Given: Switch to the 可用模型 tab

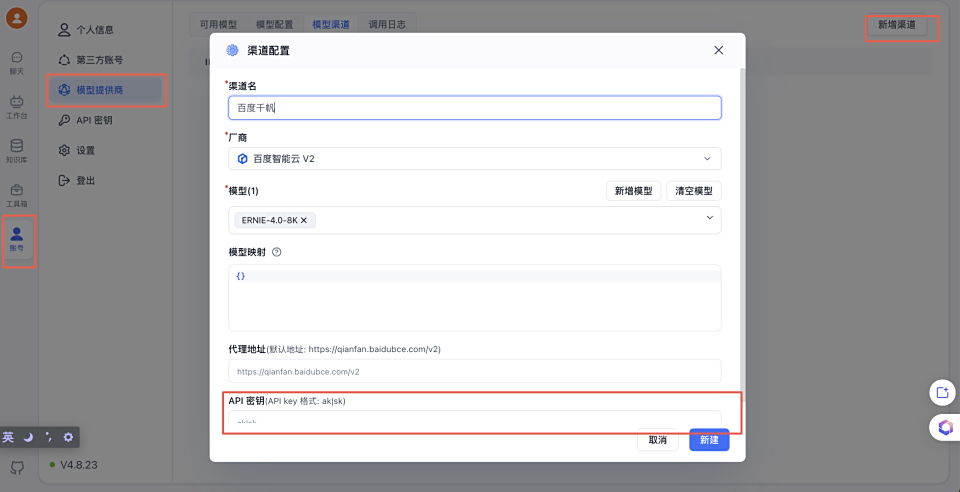Looking at the screenshot, I should coord(218,24).
